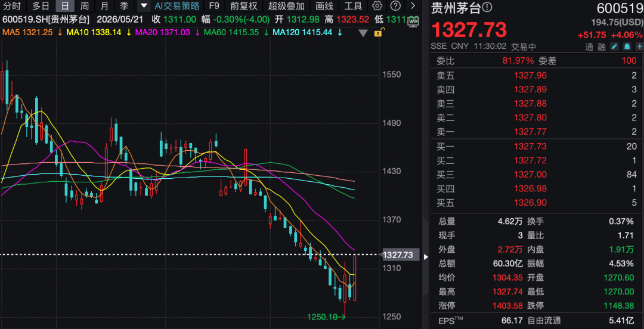Open the 前复权 price adjustment option
The image size is (644, 329).
click(243, 6)
